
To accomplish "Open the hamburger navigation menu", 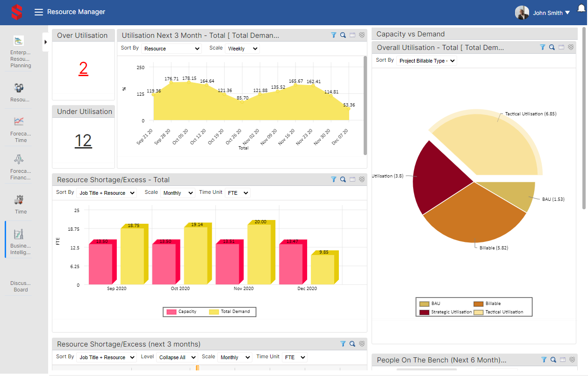I will [39, 12].
